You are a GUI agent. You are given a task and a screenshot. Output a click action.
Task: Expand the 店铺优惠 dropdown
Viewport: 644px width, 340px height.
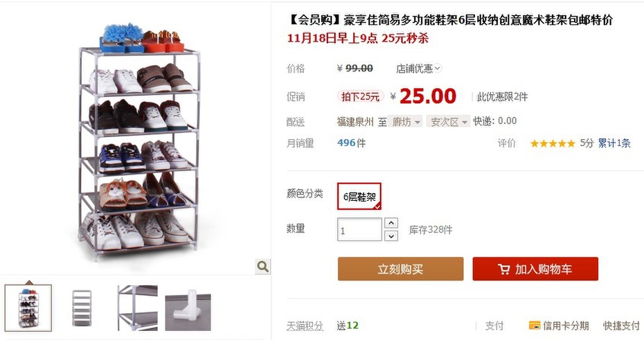click(x=418, y=68)
